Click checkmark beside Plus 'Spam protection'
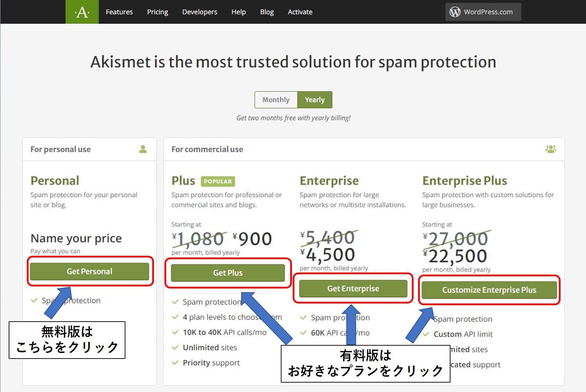The image size is (586, 392). (175, 302)
